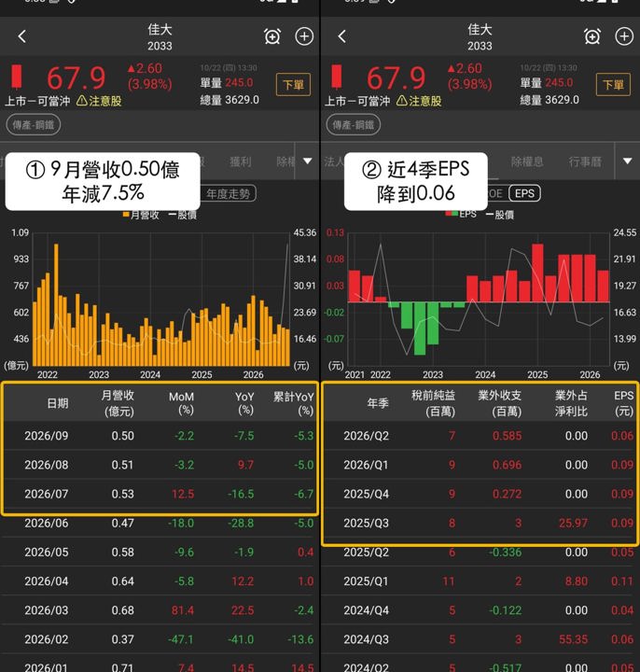Viewport: 640px width, 672px height.
Task: Tap YoY value -7.5 for 2026/09
Action: coord(243,436)
